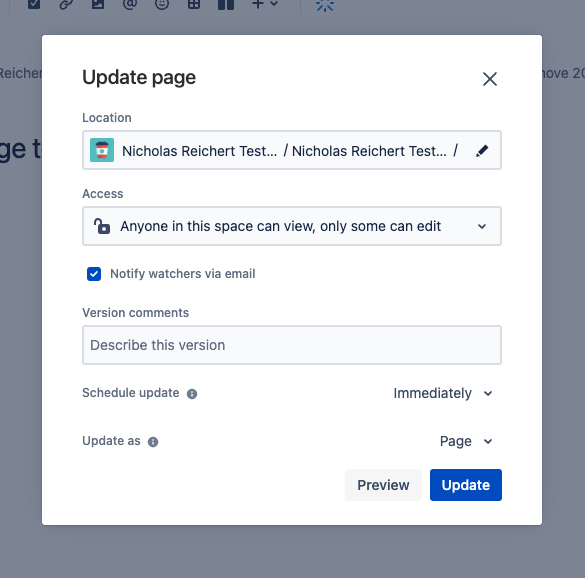Click the Preview button
This screenshot has width=585, height=578.
click(383, 485)
